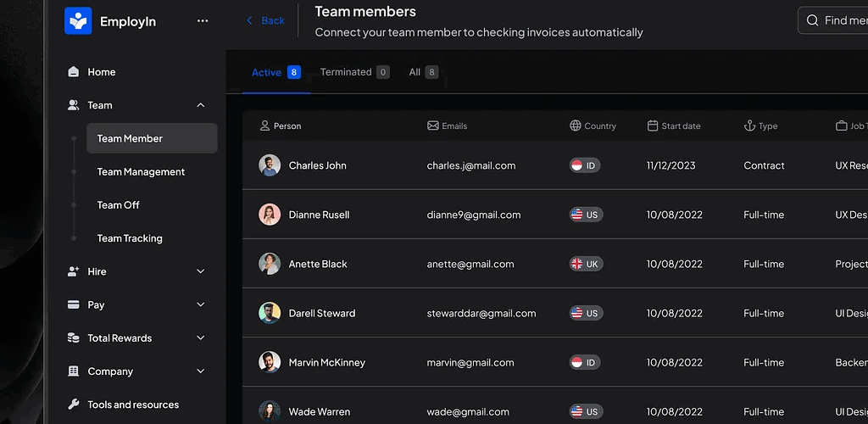
Task: Click the search magnifier icon
Action: 812,20
